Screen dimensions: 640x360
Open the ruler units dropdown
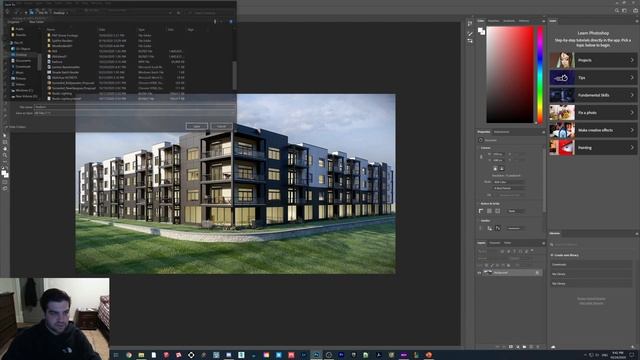click(515, 211)
